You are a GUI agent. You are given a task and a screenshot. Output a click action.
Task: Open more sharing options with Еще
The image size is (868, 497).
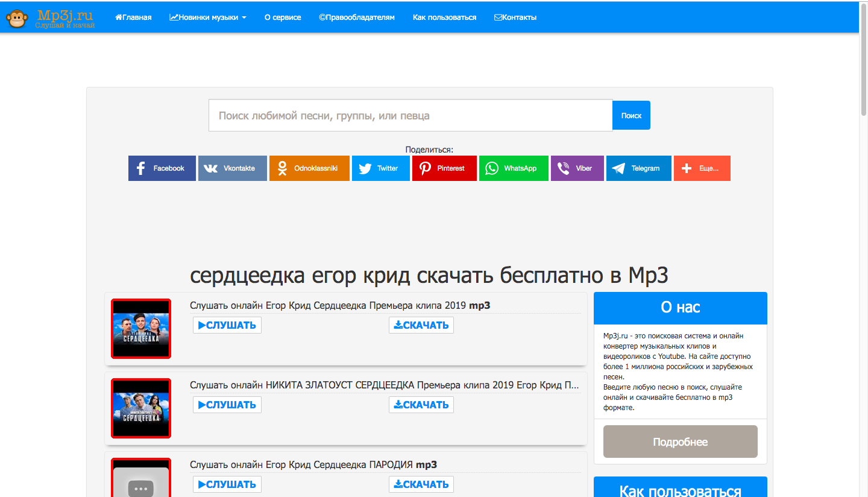coord(702,168)
